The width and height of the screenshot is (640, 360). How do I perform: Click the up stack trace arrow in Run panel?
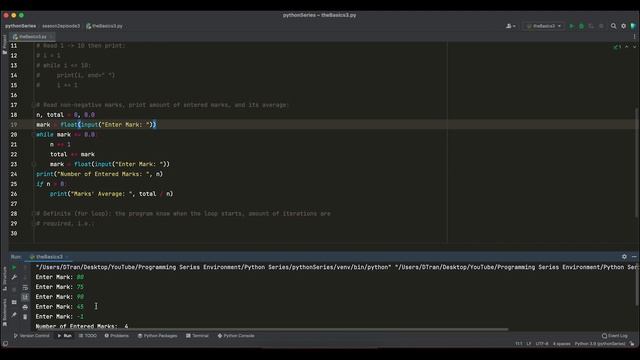[x=25, y=267]
